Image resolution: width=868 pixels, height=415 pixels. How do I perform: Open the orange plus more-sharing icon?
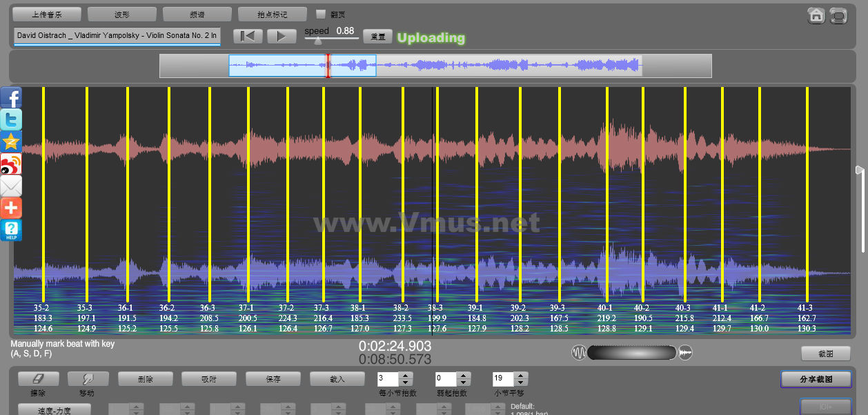11,208
